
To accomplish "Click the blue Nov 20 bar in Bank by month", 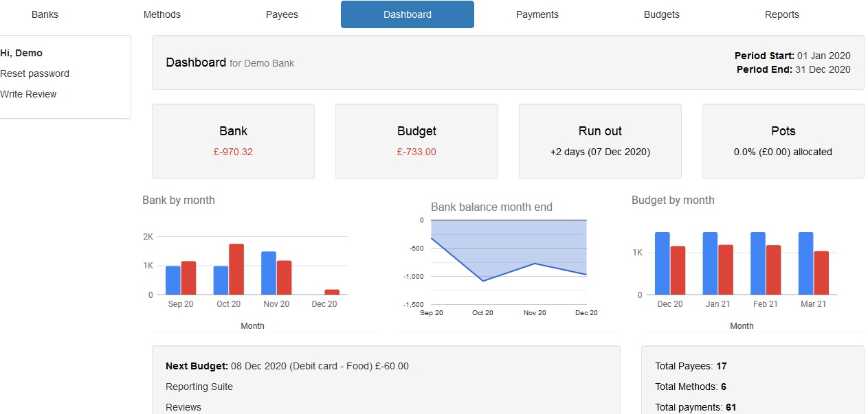I will coord(269,273).
